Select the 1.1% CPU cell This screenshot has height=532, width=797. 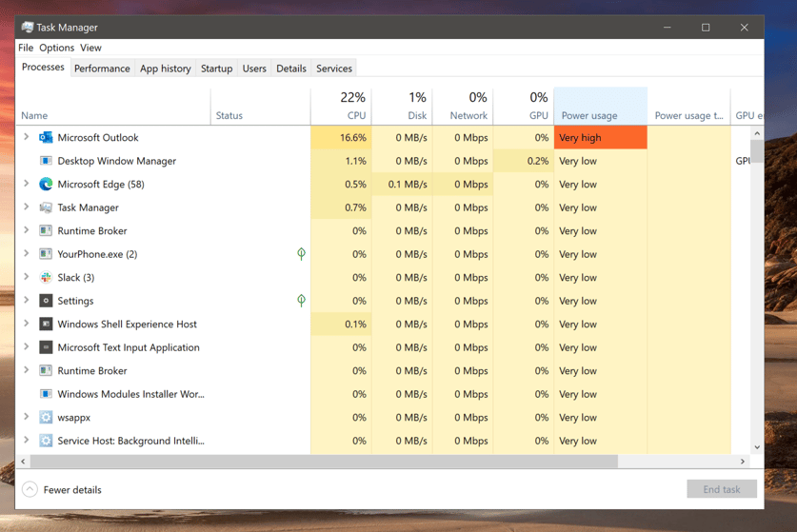pyautogui.click(x=341, y=161)
